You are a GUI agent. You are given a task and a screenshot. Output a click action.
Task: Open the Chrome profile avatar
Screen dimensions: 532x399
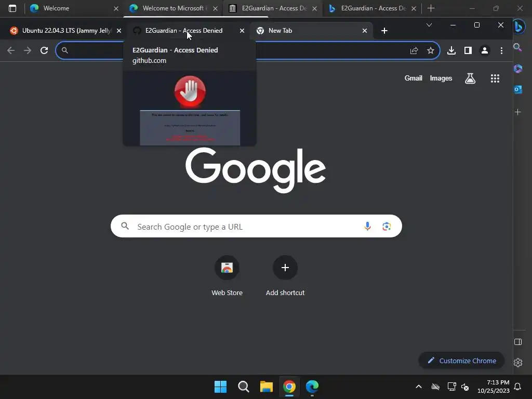pos(485,50)
